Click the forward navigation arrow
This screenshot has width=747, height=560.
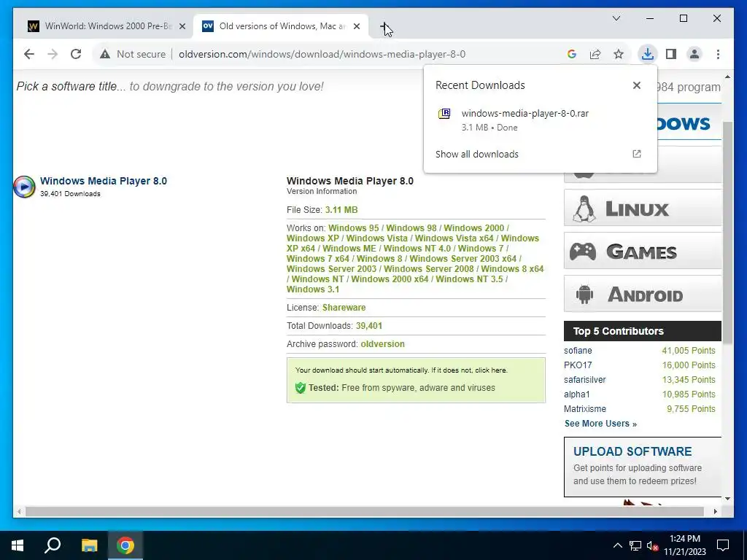[x=53, y=54]
